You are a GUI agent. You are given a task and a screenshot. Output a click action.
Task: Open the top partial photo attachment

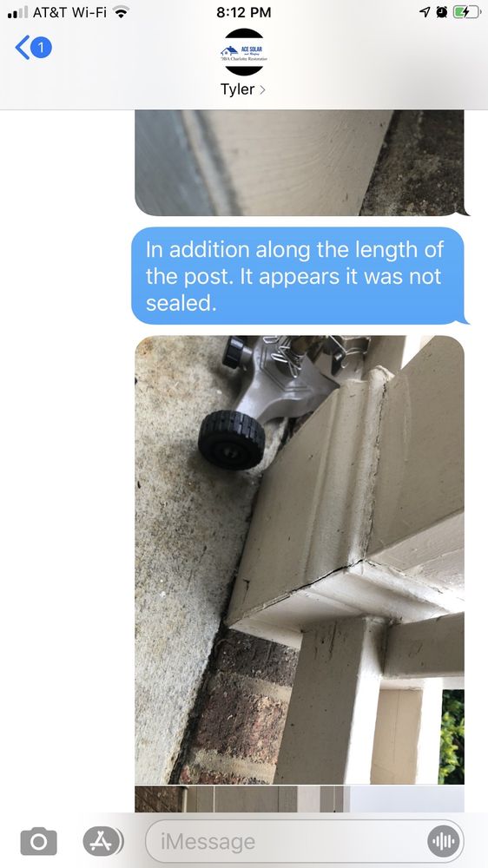coord(300,162)
